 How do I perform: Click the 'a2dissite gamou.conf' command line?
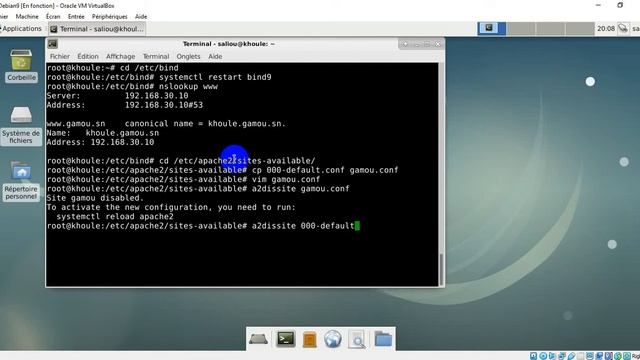pyautogui.click(x=198, y=189)
